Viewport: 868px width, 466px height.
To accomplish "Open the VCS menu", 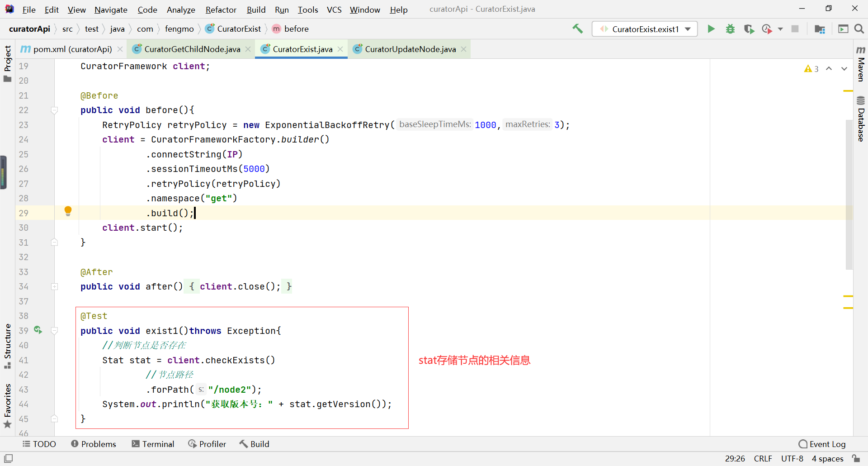I will (x=334, y=10).
